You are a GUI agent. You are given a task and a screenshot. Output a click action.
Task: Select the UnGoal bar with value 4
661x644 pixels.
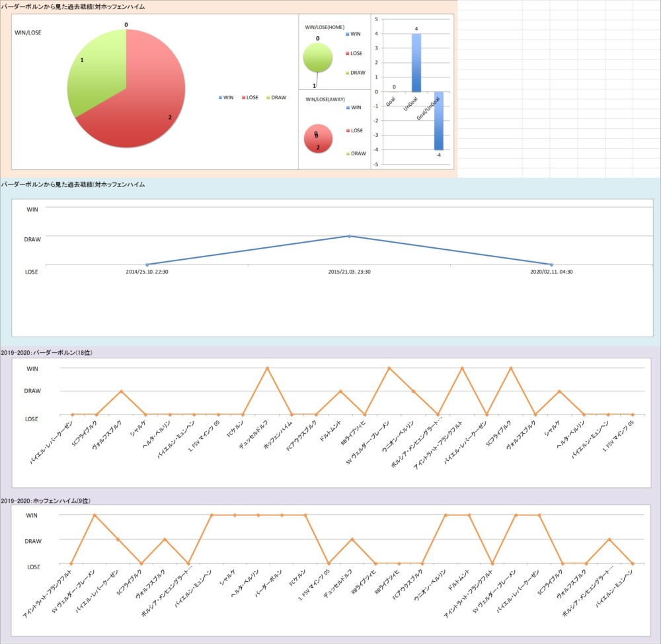416,63
